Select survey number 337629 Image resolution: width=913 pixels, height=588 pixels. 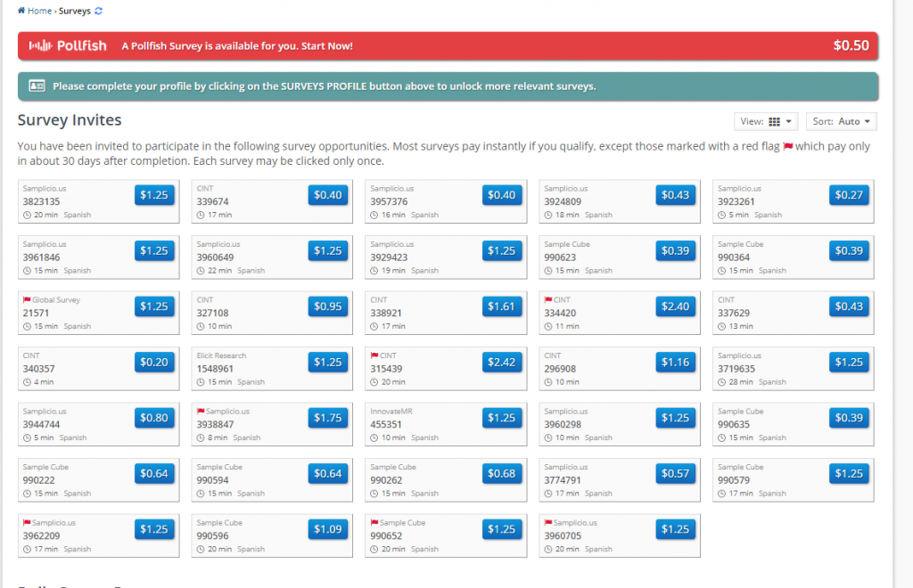[734, 313]
